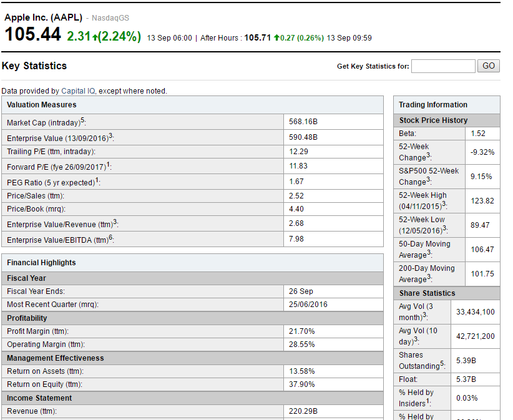Click the Market Cap (intraday) label

pyautogui.click(x=46, y=122)
